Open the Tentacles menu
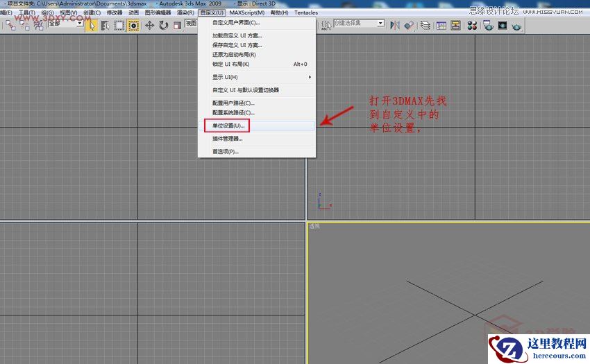Image resolution: width=590 pixels, height=364 pixels. pos(306,12)
